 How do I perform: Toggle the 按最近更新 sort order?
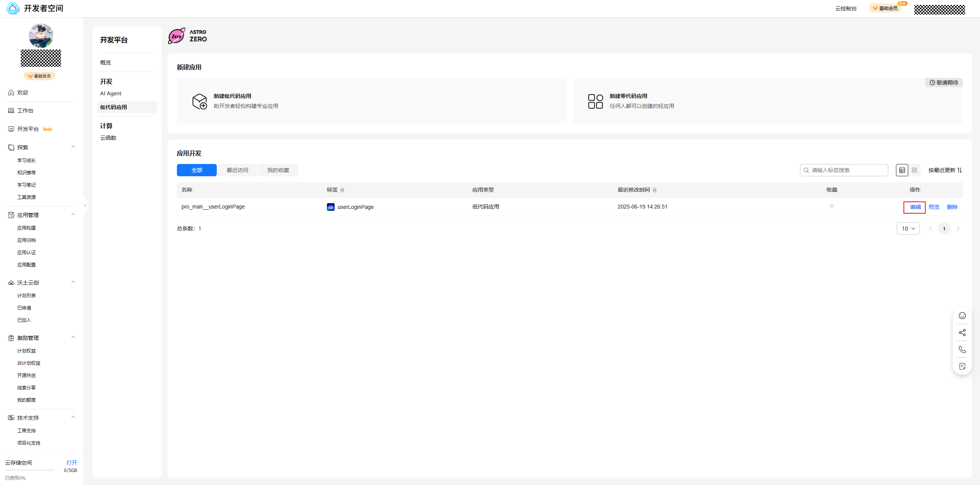click(945, 170)
